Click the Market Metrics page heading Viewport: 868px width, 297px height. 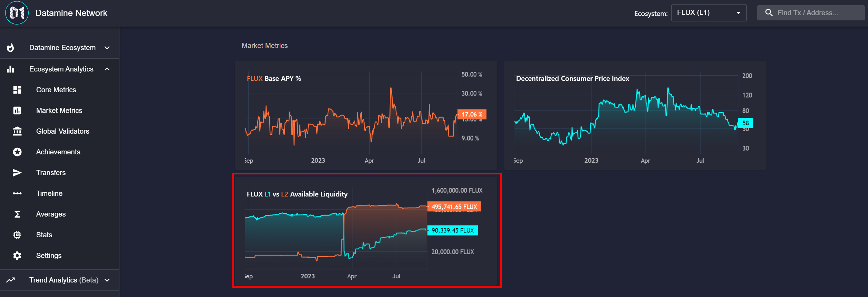coord(264,46)
